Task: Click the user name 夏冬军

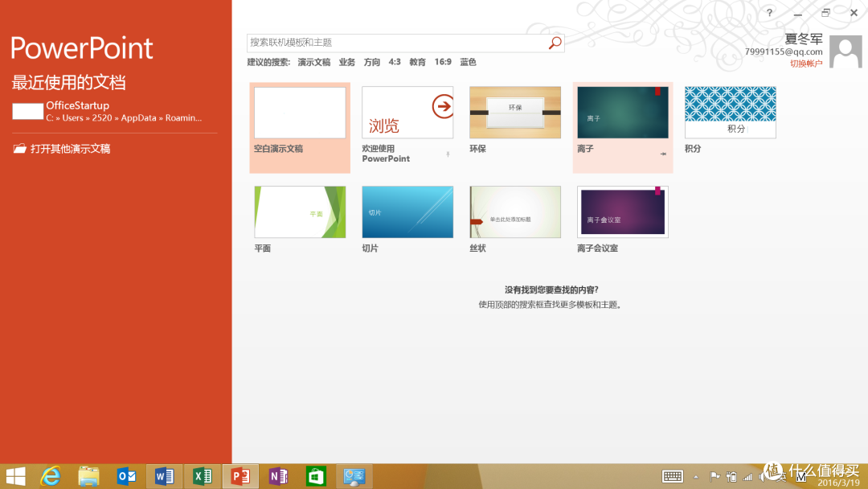Action: tap(803, 39)
